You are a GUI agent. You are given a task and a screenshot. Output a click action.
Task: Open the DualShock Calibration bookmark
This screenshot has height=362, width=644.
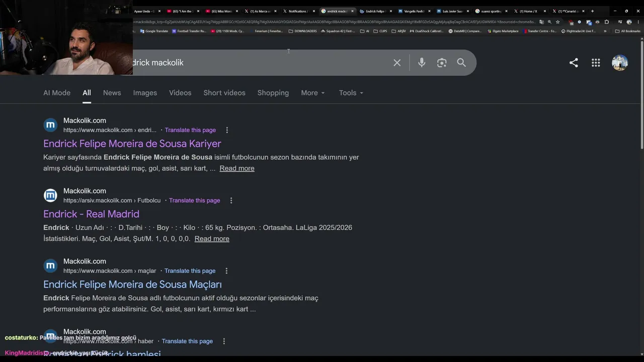click(428, 31)
